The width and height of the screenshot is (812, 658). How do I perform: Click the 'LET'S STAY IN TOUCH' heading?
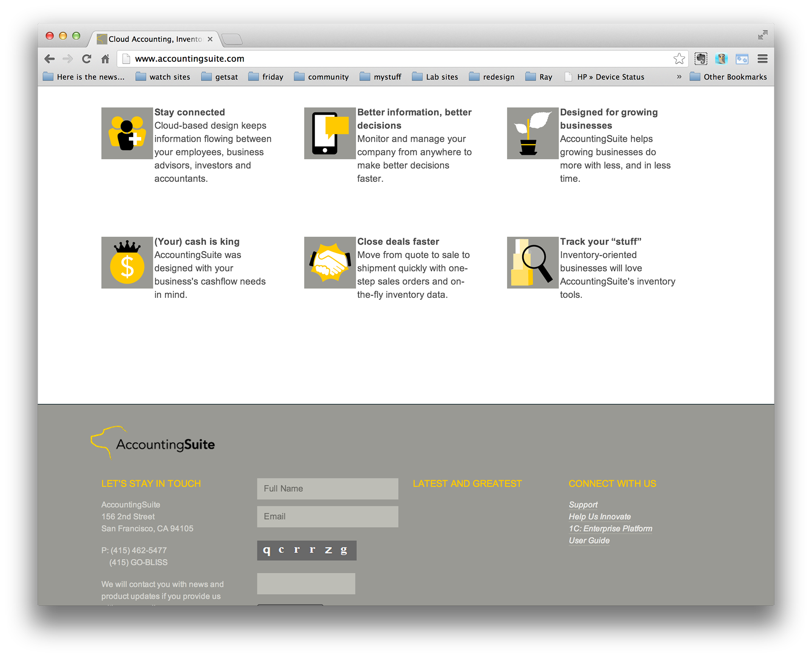coord(151,484)
